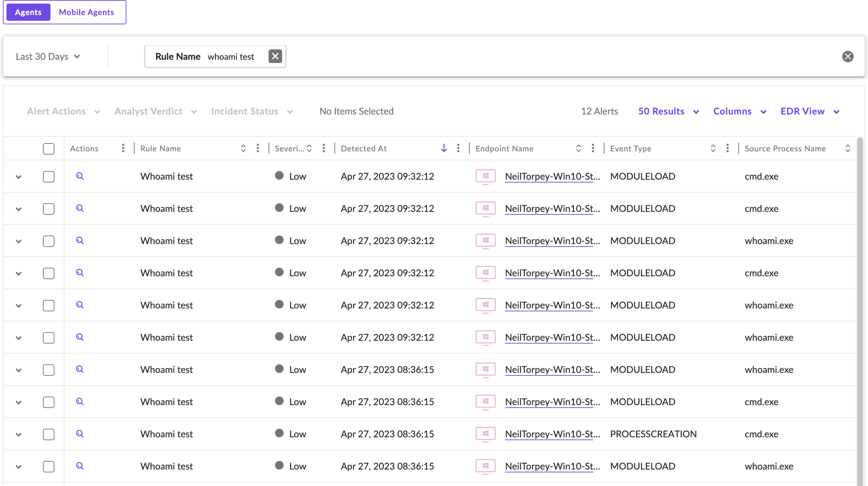Open Actions column three-dot menu
Screen dimensions: 868x486
click(x=123, y=148)
